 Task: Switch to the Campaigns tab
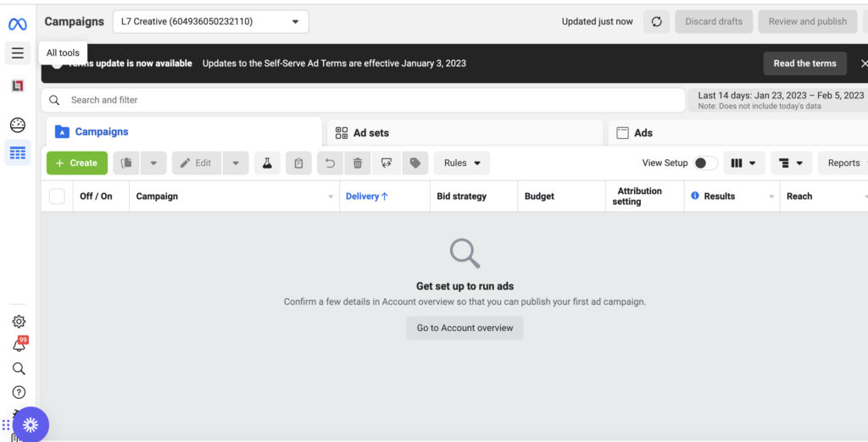tap(184, 131)
